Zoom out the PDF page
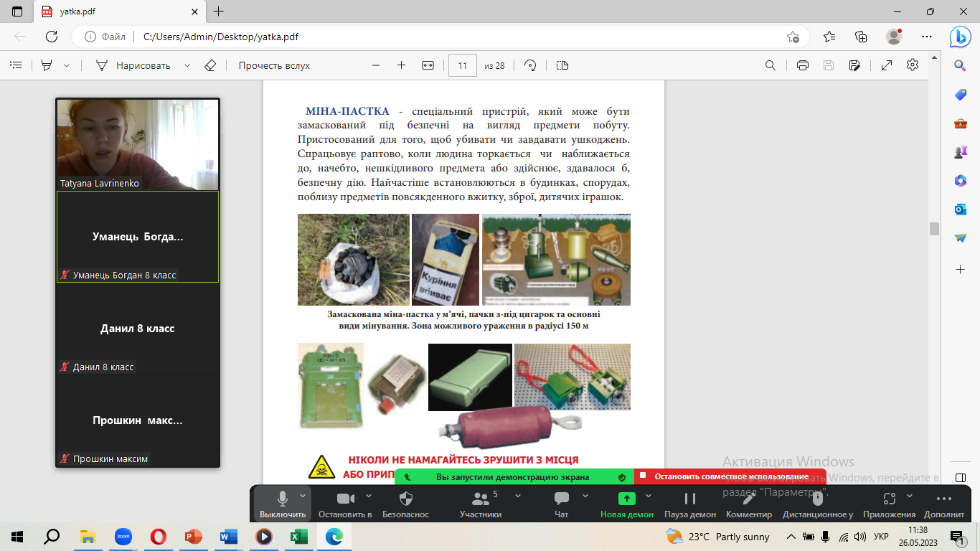This screenshot has height=551, width=980. [x=376, y=65]
